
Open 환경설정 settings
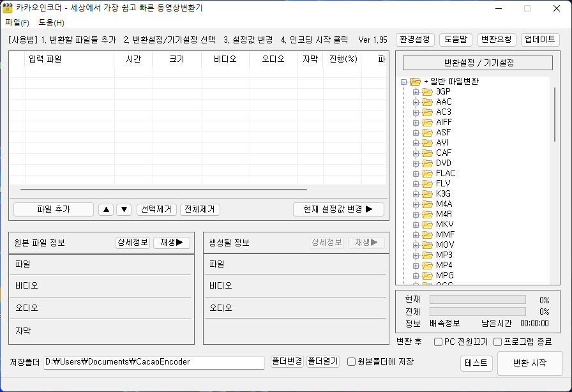[x=415, y=40]
